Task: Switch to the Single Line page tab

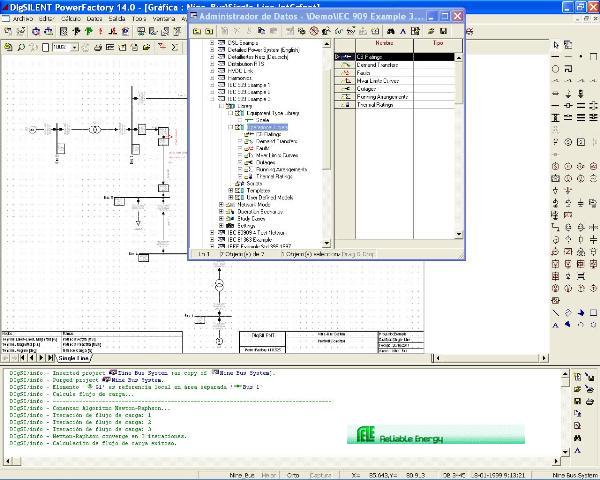Action: [73, 358]
